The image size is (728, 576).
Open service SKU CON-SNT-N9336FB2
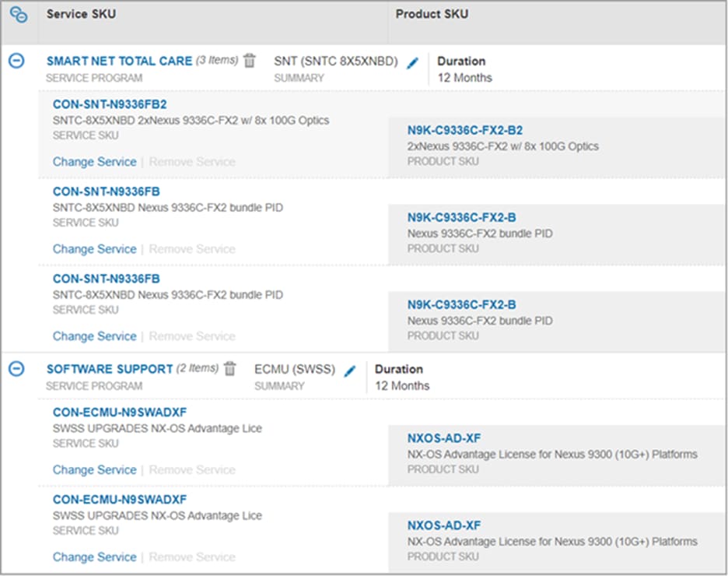[110, 104]
